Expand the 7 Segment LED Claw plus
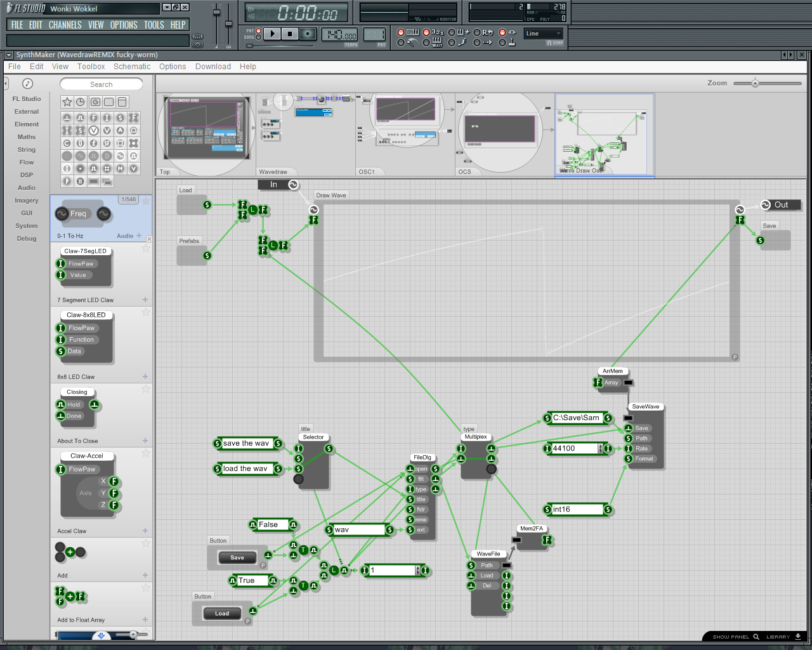 pyautogui.click(x=145, y=300)
